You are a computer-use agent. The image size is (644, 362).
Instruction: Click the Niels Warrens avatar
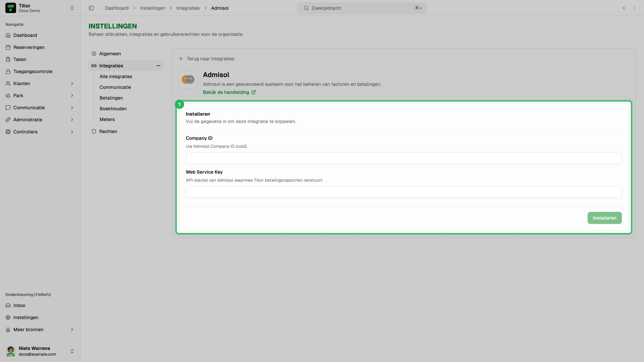click(x=11, y=351)
